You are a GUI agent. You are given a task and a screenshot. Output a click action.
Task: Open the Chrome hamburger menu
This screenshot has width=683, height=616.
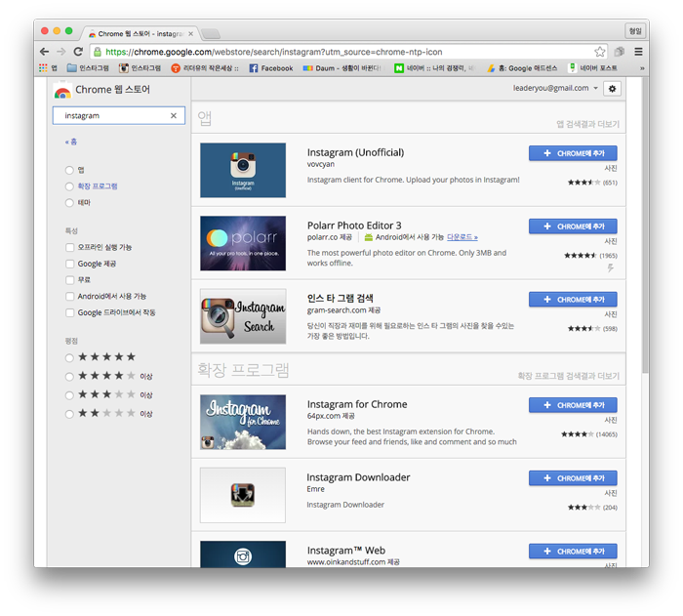[x=638, y=52]
